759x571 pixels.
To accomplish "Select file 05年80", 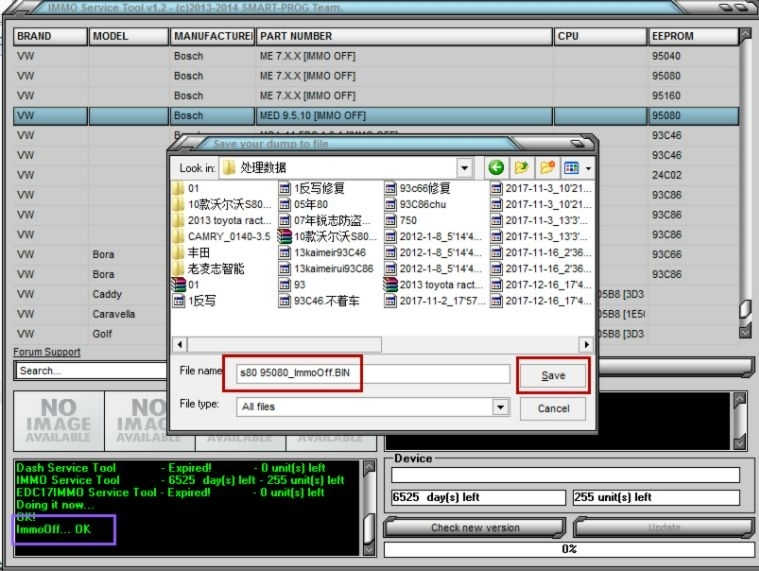I will click(304, 204).
